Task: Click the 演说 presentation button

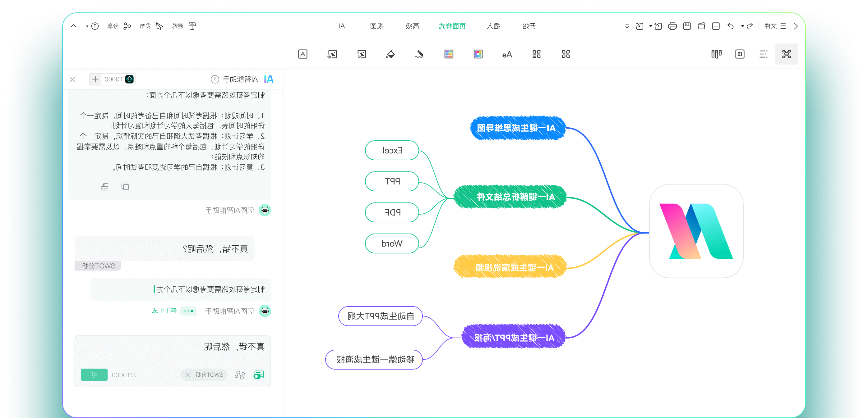Action: pos(184,26)
